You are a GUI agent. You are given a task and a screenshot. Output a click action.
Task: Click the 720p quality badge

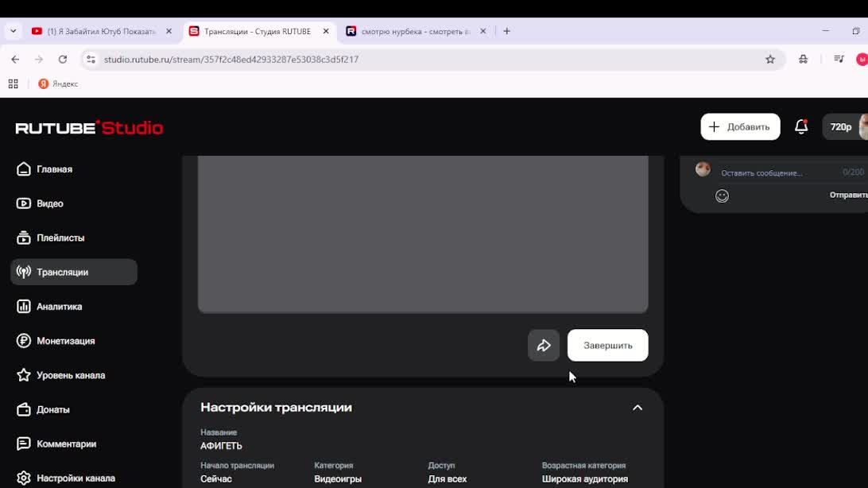click(x=840, y=126)
